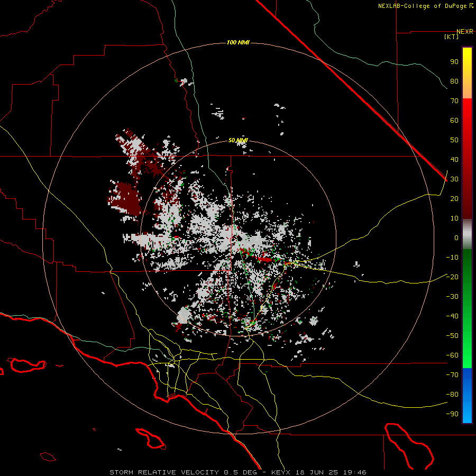Click the positive 20 scale value
This screenshot has height=476, width=476.
click(454, 199)
